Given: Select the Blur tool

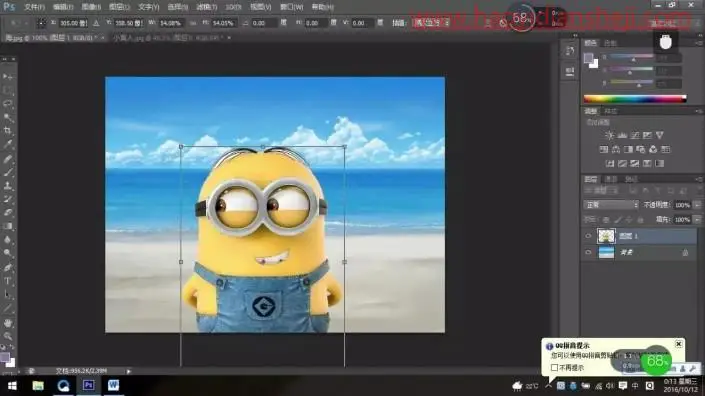Looking at the screenshot, I should pos(8,240).
